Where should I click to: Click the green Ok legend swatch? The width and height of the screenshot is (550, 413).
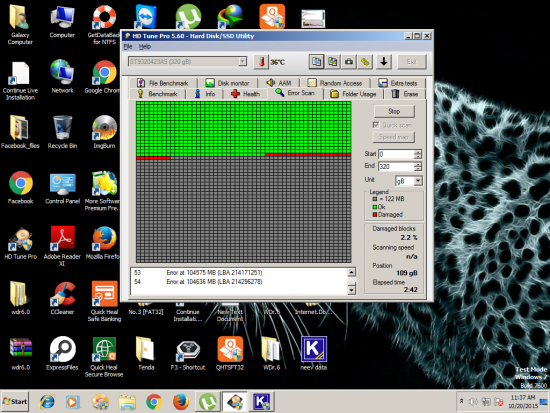point(375,207)
